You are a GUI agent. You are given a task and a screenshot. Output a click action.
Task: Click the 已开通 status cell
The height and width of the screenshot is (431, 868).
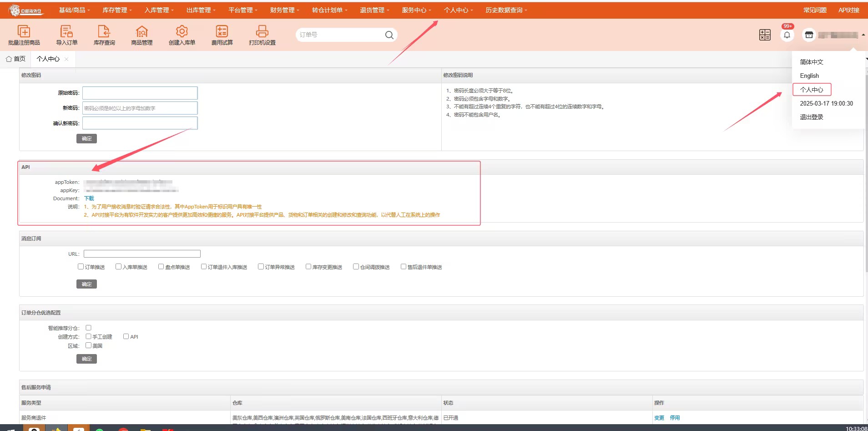click(x=451, y=418)
